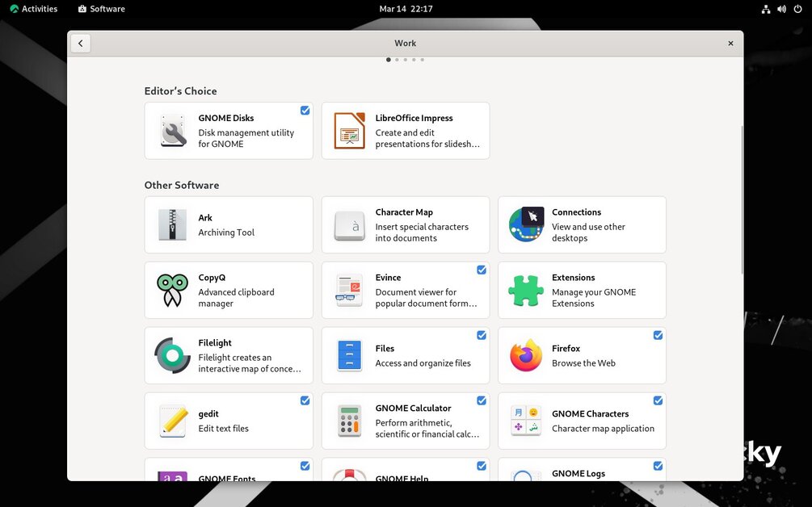Open the Filelight title text
Image resolution: width=812 pixels, height=507 pixels.
point(215,342)
